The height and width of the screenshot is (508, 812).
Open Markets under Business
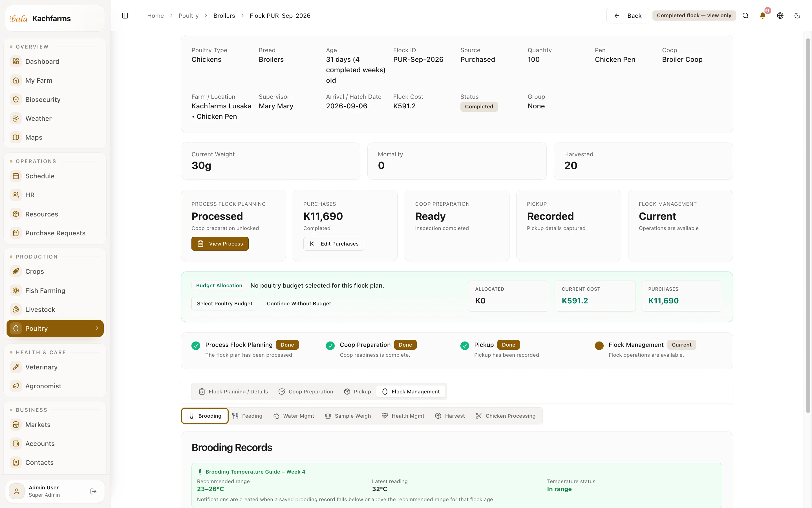(x=55, y=425)
